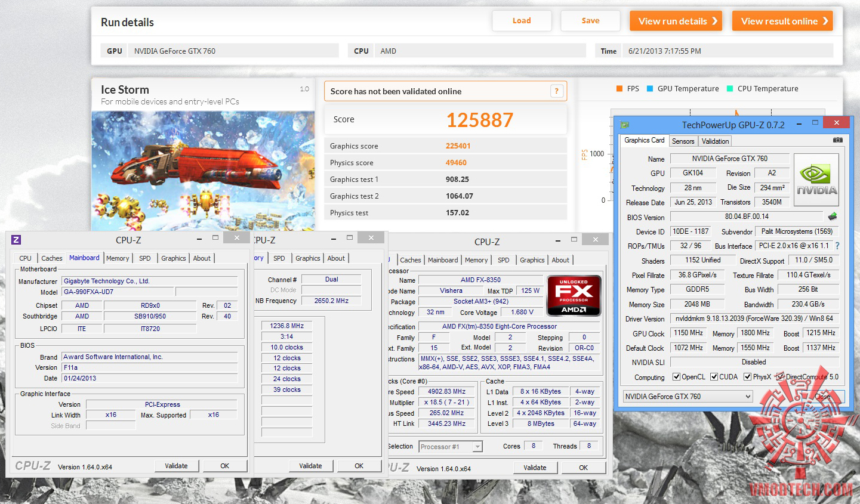
Task: Click the Bus Interface question mark in GPU-Z
Action: [837, 246]
